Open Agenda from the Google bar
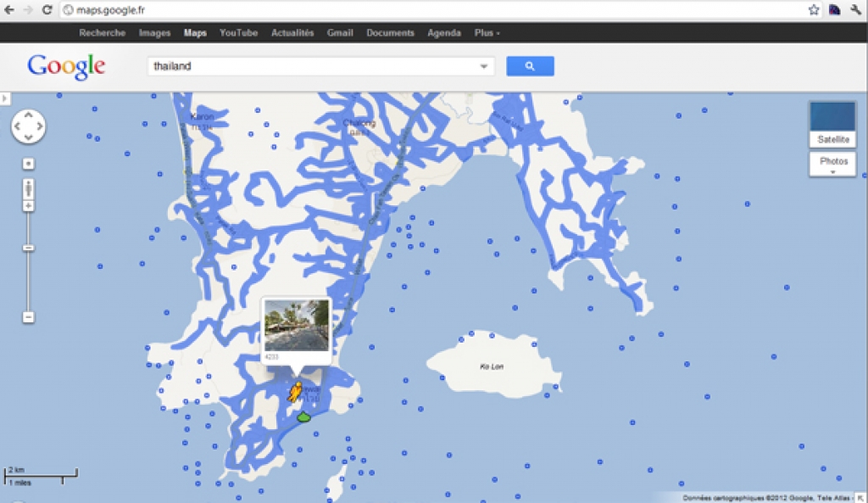The height and width of the screenshot is (503, 868). pyautogui.click(x=444, y=33)
